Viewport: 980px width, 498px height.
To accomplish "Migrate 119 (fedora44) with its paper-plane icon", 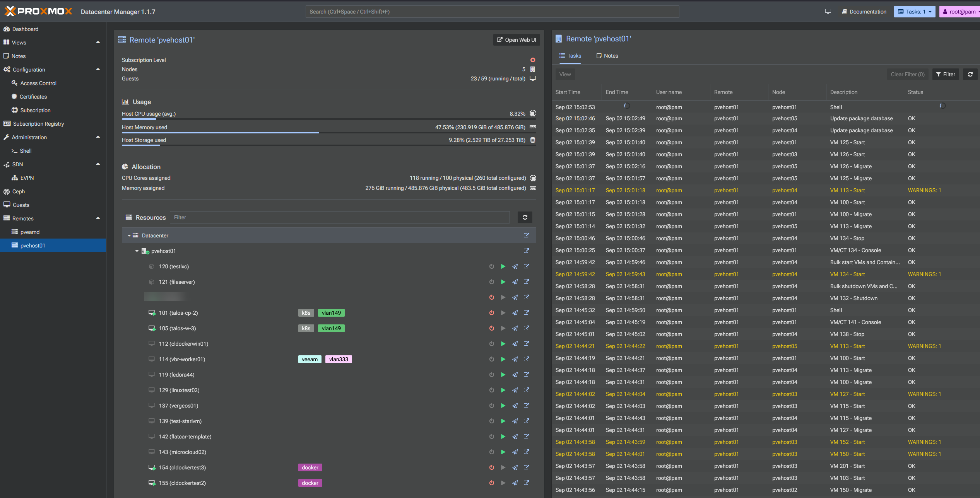I will (515, 375).
